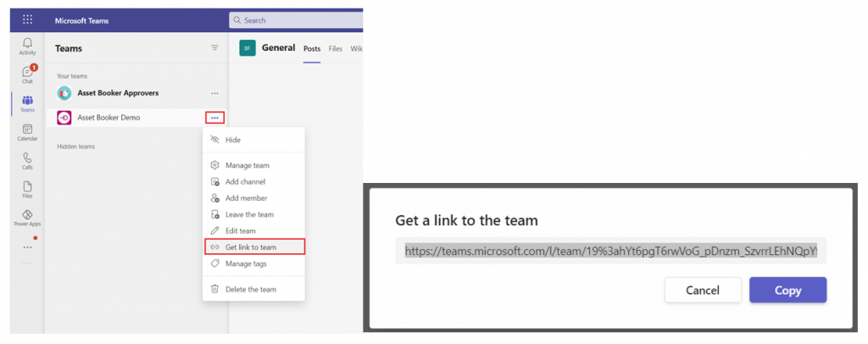
Task: Choose Add member from the menu
Action: click(x=253, y=198)
